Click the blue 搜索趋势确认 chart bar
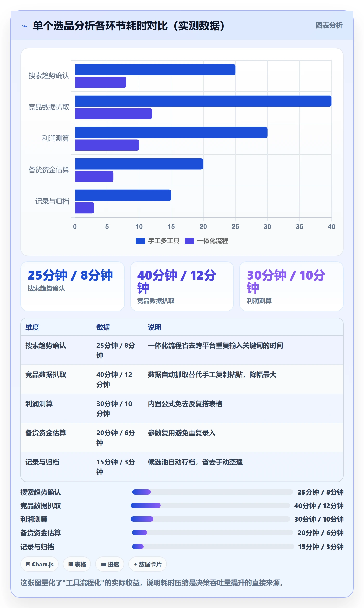Screen dimensions: 364x608 tap(155, 70)
